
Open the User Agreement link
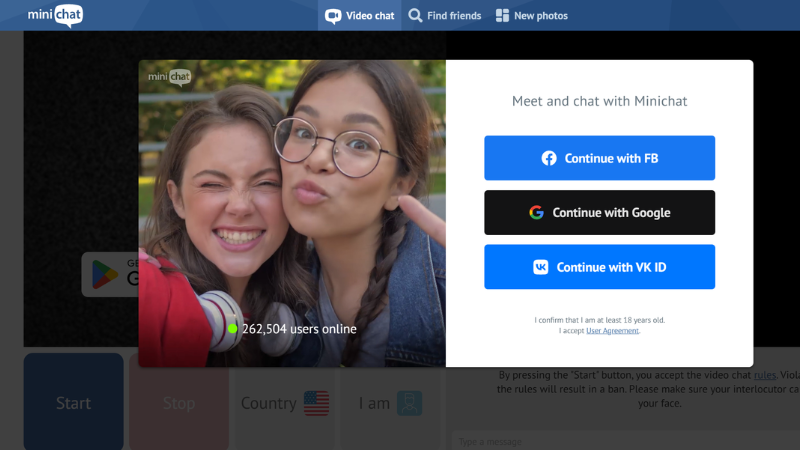(612, 330)
